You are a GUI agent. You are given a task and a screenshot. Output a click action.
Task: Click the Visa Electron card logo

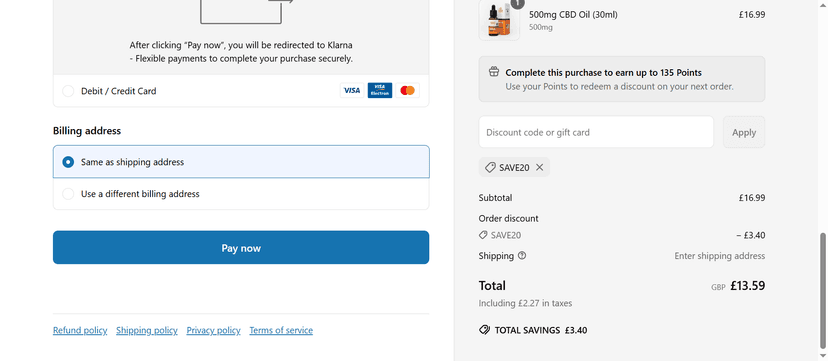tap(380, 91)
